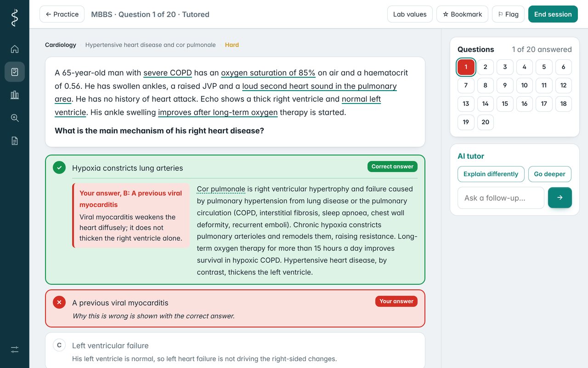Open the bar chart statistics icon
Screen dimensions: 588x368
(15, 95)
